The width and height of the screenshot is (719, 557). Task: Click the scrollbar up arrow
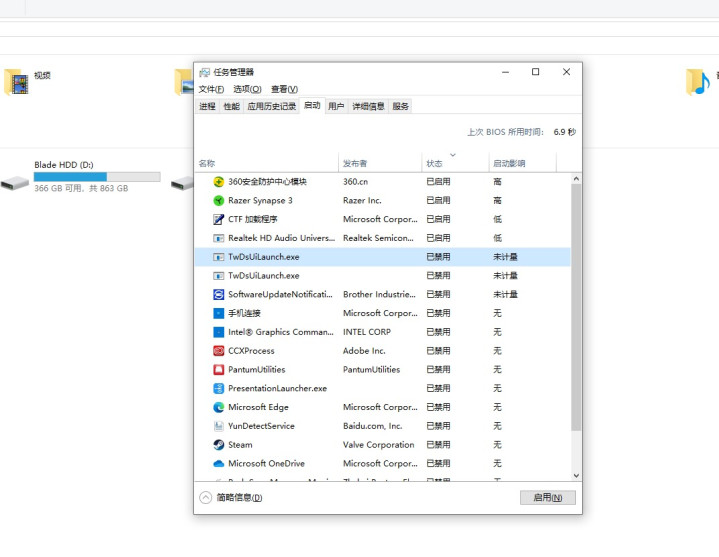click(576, 179)
